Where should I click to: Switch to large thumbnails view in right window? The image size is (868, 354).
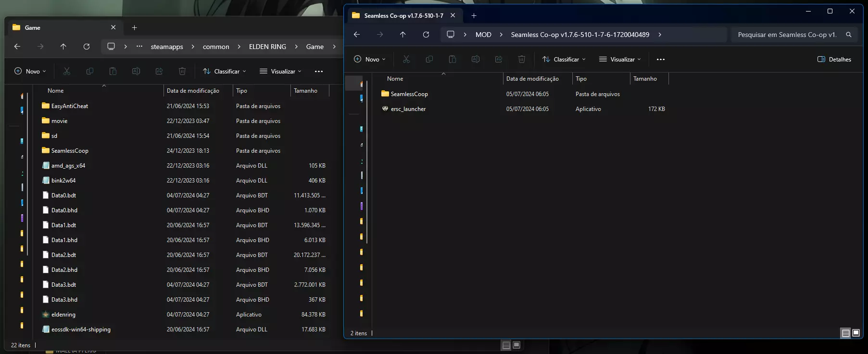pos(856,333)
